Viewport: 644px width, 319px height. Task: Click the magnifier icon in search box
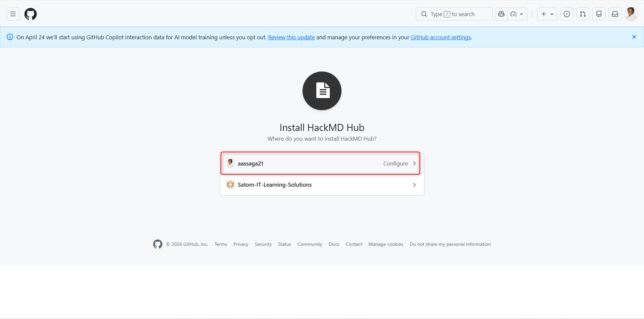tap(424, 14)
